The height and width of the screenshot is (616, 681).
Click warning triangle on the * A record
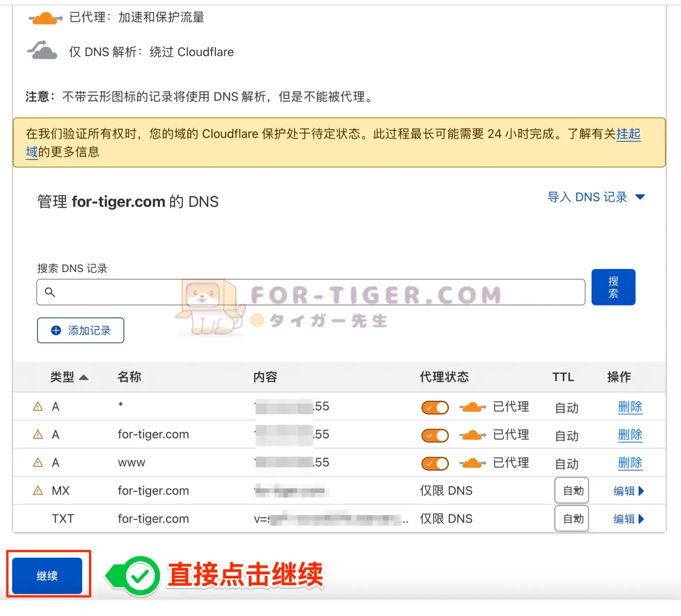tap(38, 406)
